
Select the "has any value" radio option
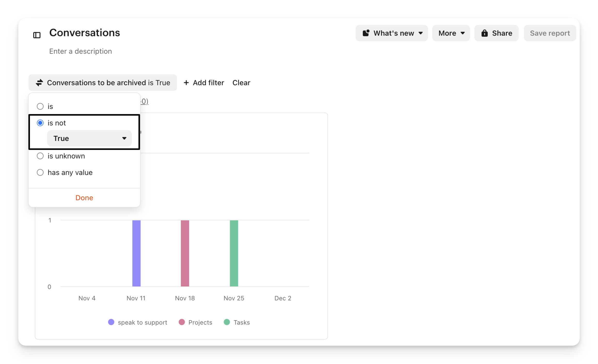click(40, 172)
